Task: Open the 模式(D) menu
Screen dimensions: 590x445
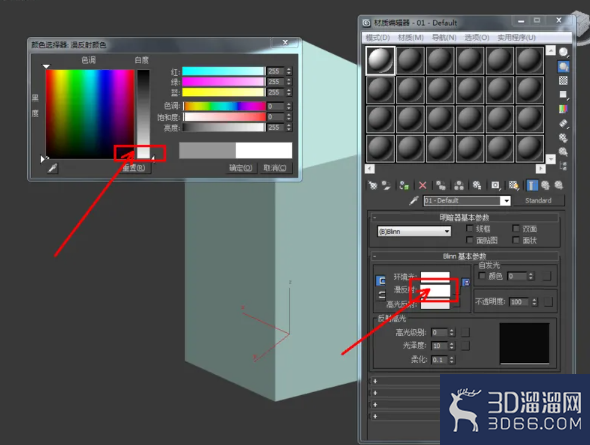Action: 377,38
